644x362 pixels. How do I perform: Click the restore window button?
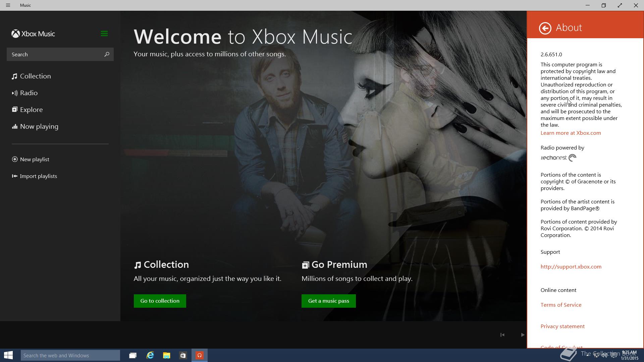click(604, 5)
